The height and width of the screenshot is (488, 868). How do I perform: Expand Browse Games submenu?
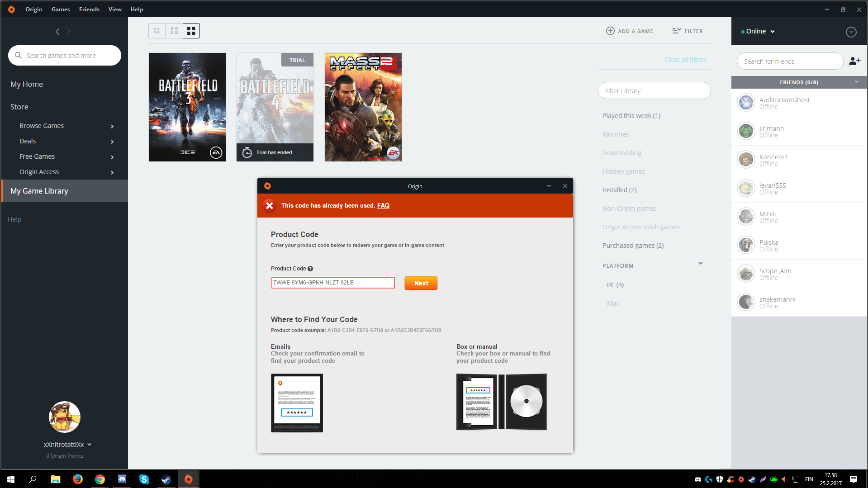112,126
